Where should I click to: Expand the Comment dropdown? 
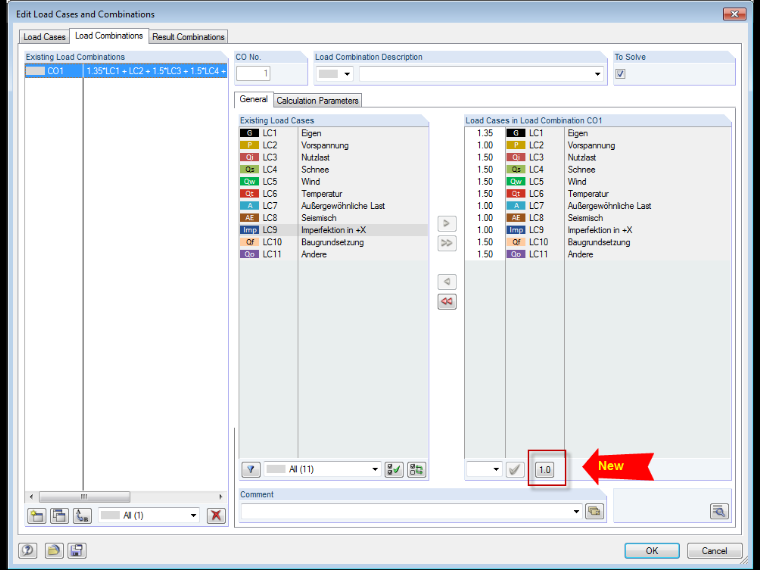(576, 511)
